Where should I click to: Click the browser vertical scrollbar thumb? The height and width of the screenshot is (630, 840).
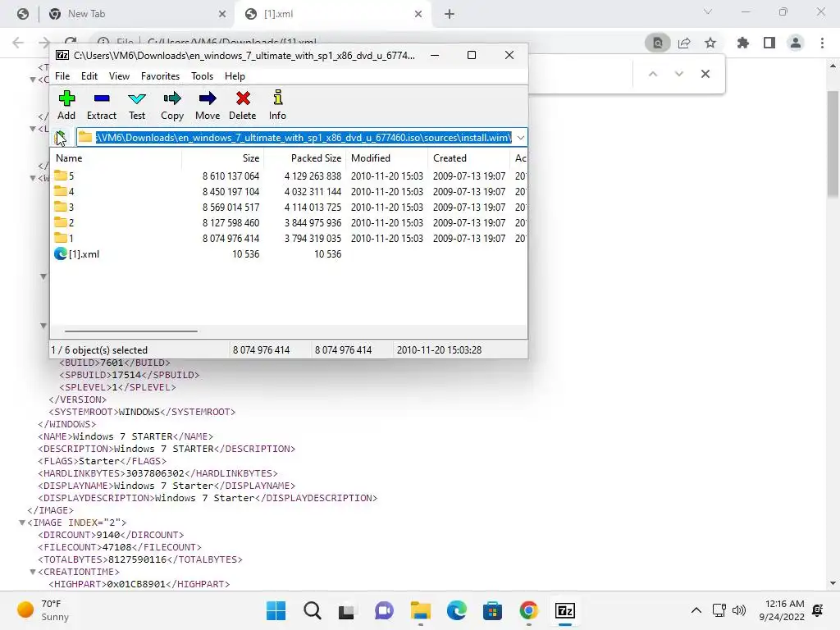point(833,144)
